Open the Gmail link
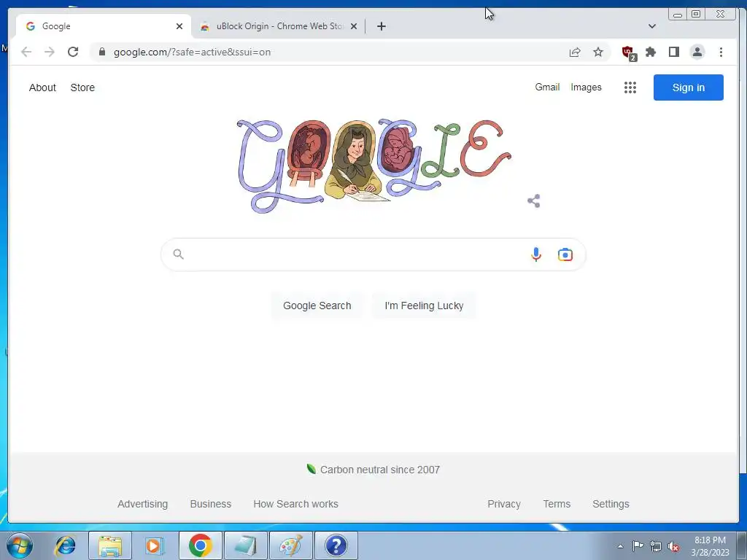The height and width of the screenshot is (560, 747). click(547, 87)
